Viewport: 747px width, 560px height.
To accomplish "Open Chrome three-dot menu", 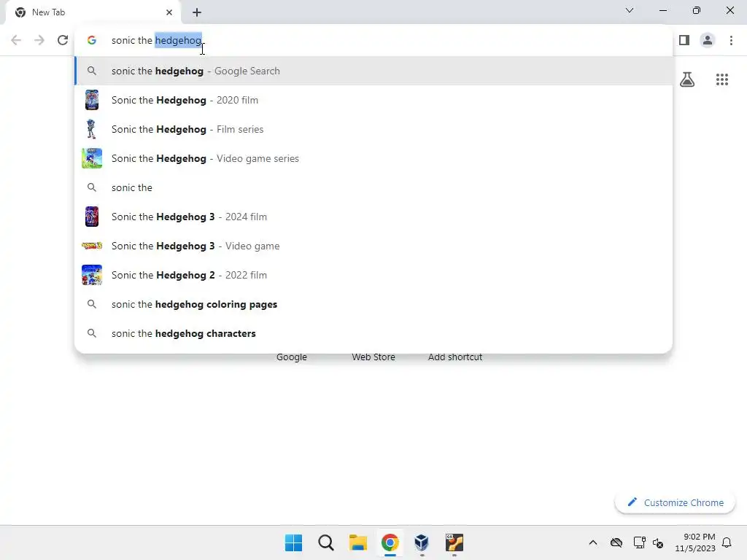I will (x=731, y=40).
